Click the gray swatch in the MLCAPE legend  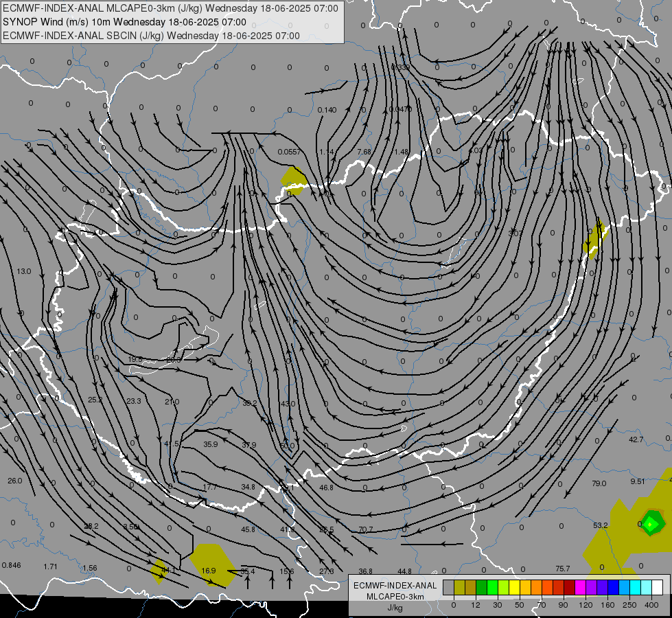[449, 588]
